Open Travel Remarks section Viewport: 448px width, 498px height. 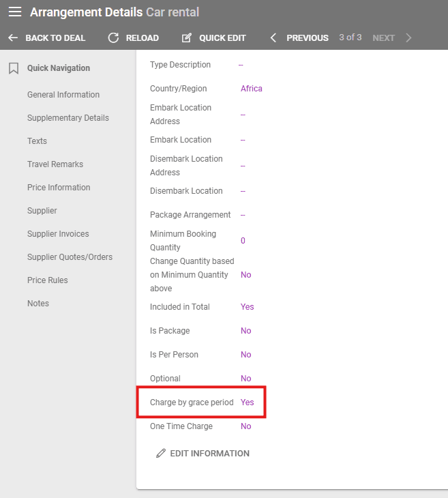pyautogui.click(x=55, y=164)
